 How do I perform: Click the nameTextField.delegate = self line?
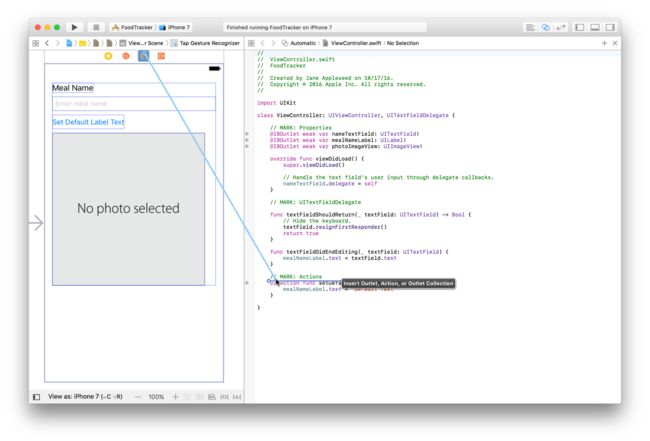[330, 184]
